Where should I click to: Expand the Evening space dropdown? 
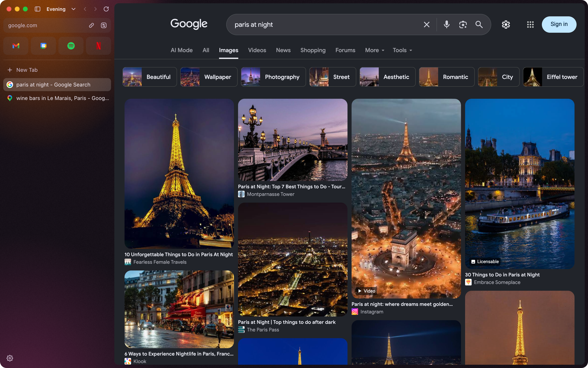tap(73, 9)
